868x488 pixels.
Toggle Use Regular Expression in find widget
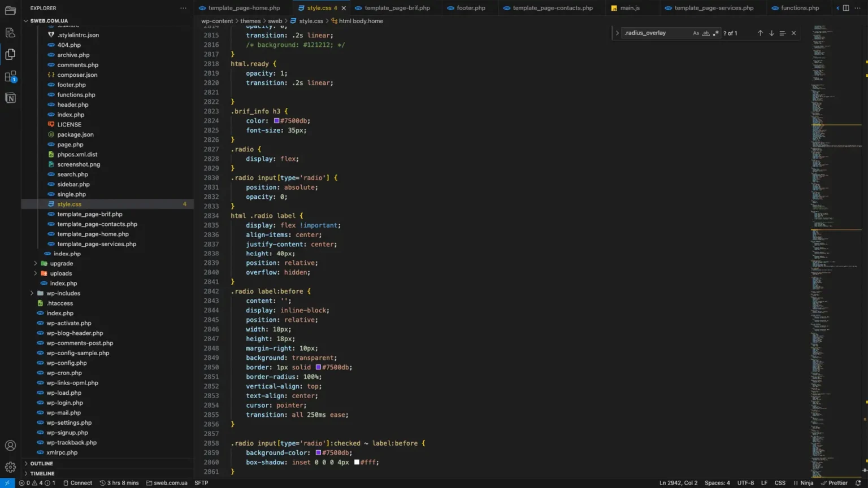[x=716, y=33]
